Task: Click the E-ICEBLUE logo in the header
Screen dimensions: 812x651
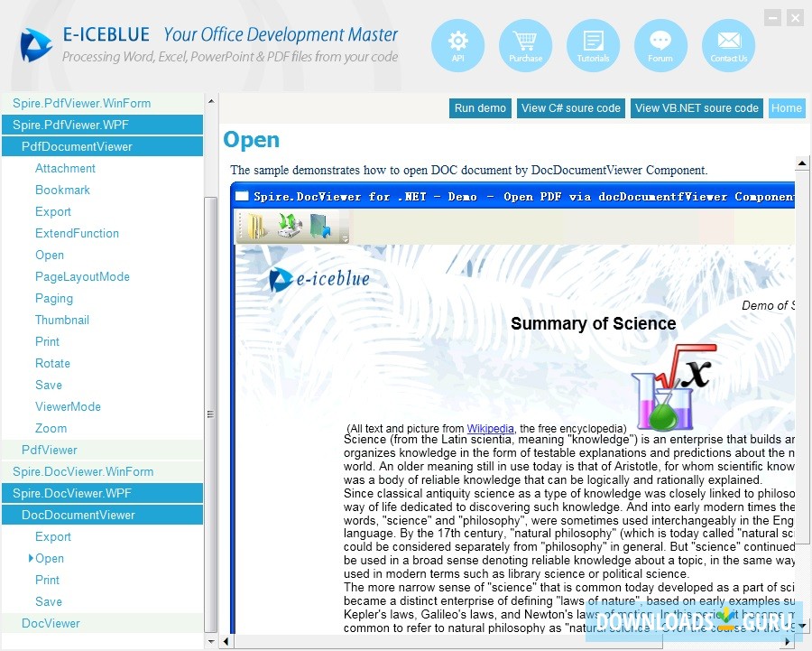Action: (36, 45)
